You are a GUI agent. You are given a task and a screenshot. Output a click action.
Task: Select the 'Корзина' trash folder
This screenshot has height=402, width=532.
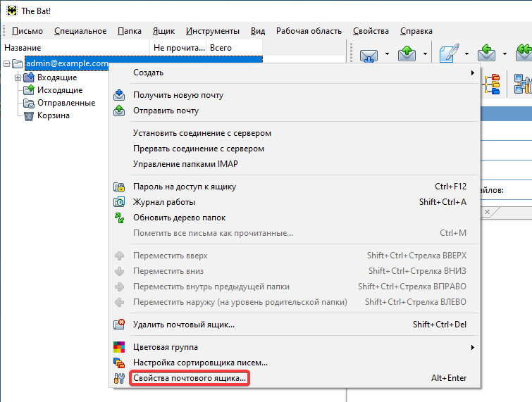[x=53, y=115]
